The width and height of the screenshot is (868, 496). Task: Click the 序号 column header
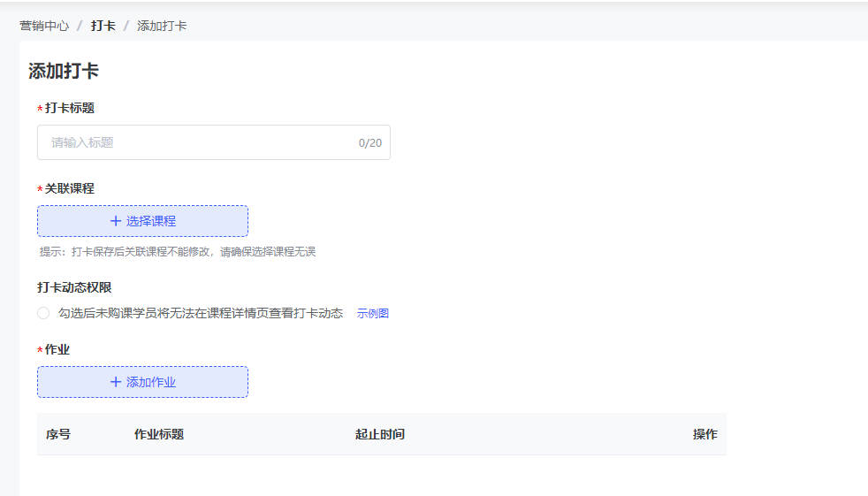pyautogui.click(x=58, y=434)
